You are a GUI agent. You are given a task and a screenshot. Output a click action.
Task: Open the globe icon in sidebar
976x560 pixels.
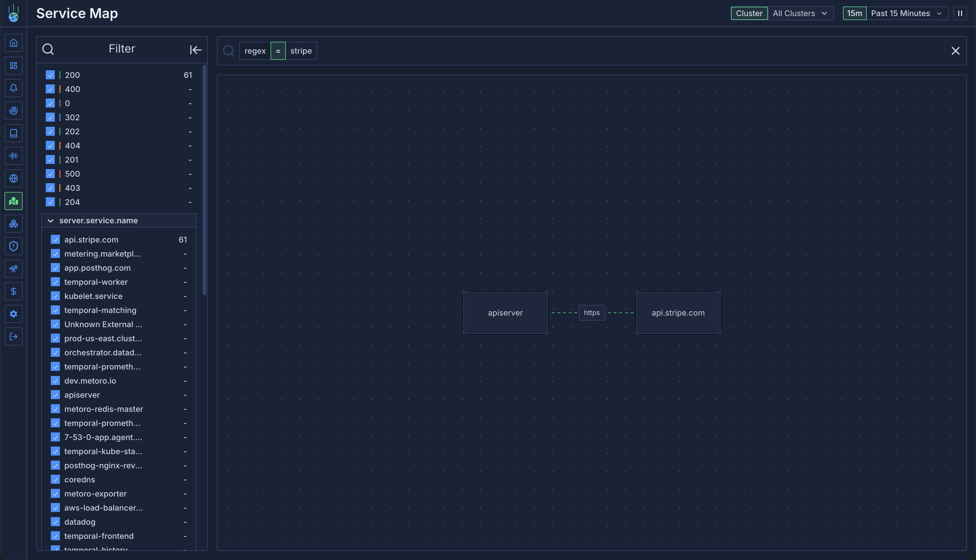14,178
